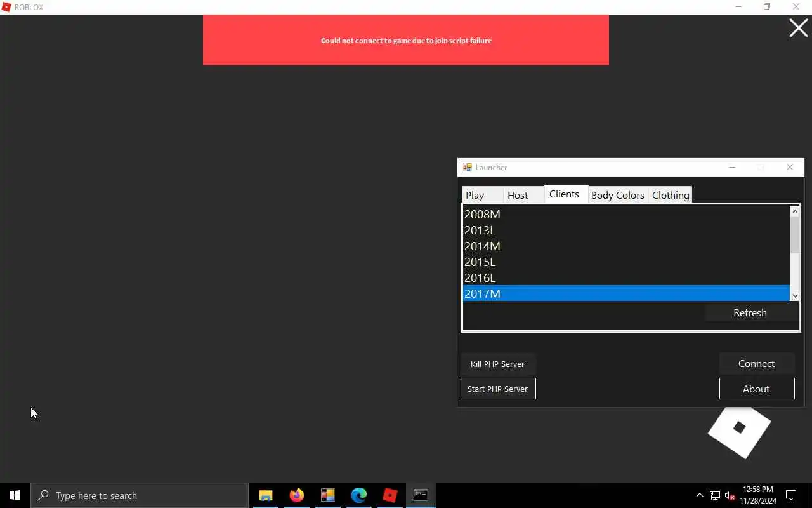Refresh the clients list
The height and width of the screenshot is (508, 812).
[x=750, y=312]
